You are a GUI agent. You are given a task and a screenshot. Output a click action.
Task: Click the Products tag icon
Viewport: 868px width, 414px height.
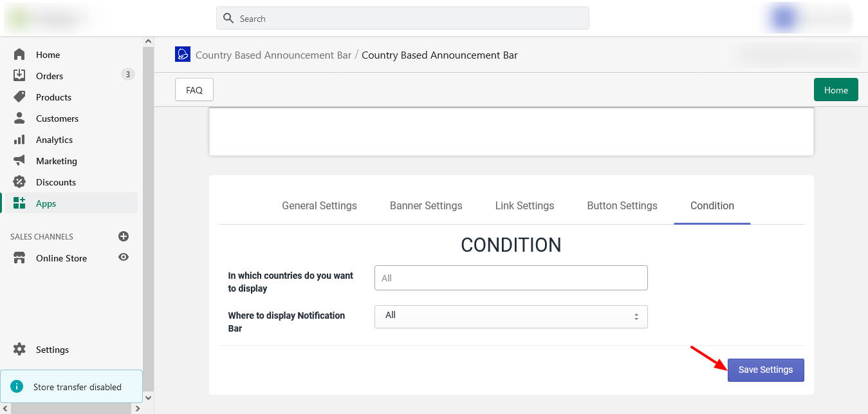click(19, 97)
